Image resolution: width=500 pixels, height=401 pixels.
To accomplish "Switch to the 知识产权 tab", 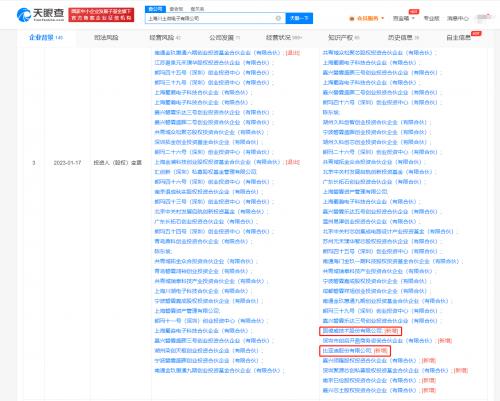I will pyautogui.click(x=344, y=38).
